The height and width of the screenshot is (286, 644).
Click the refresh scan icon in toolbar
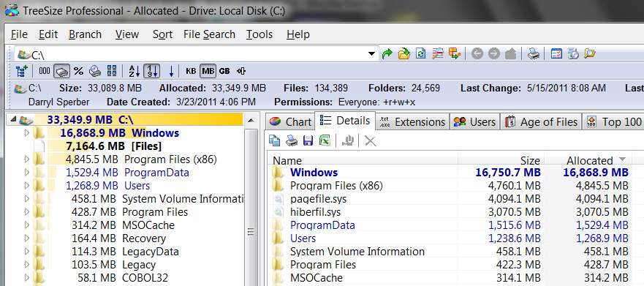[x=420, y=53]
